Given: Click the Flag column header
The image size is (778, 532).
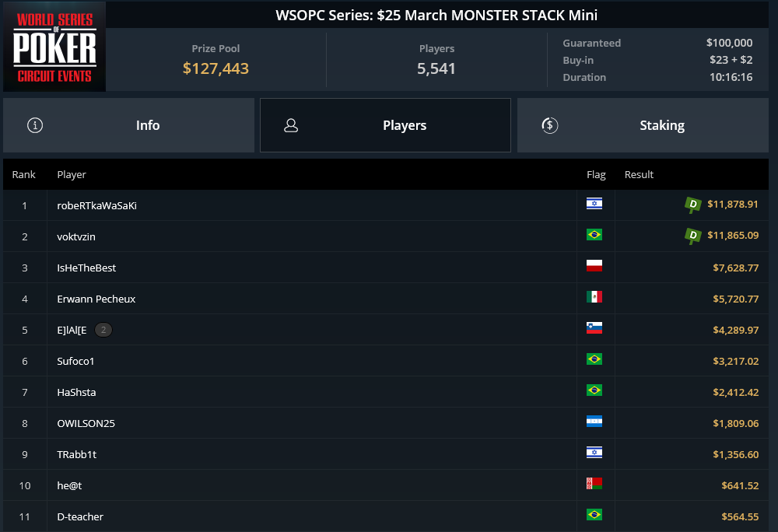Looking at the screenshot, I should pos(596,174).
